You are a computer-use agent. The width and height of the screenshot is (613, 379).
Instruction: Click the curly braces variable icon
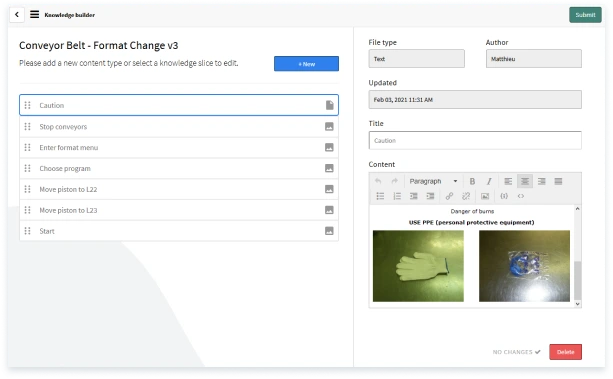coord(504,196)
